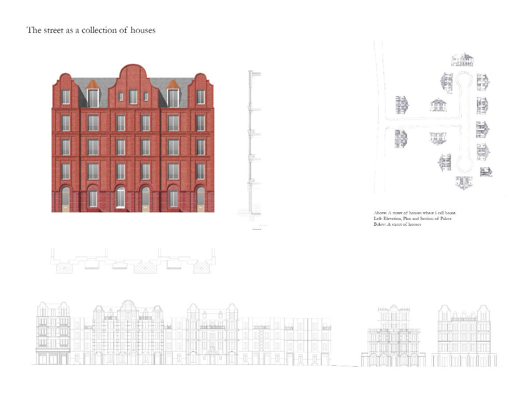Click the caption "Left: Elevation, Plan and Section of Palace"
The height and width of the screenshot is (395, 532).
click(x=412, y=219)
